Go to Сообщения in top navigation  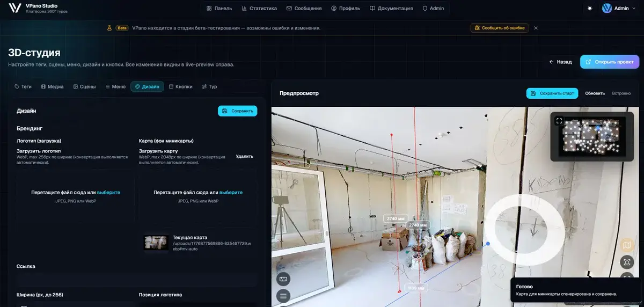pyautogui.click(x=304, y=8)
